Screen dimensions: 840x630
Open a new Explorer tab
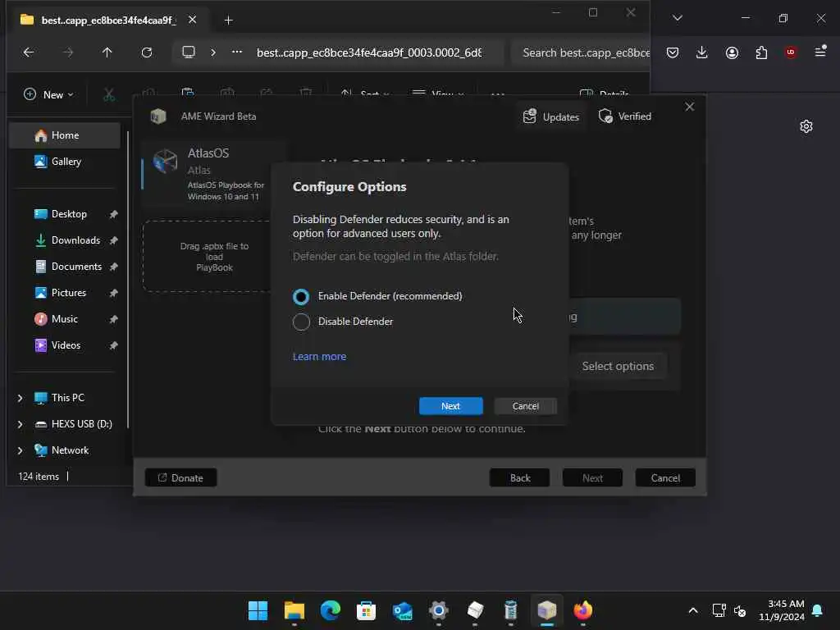tap(229, 21)
